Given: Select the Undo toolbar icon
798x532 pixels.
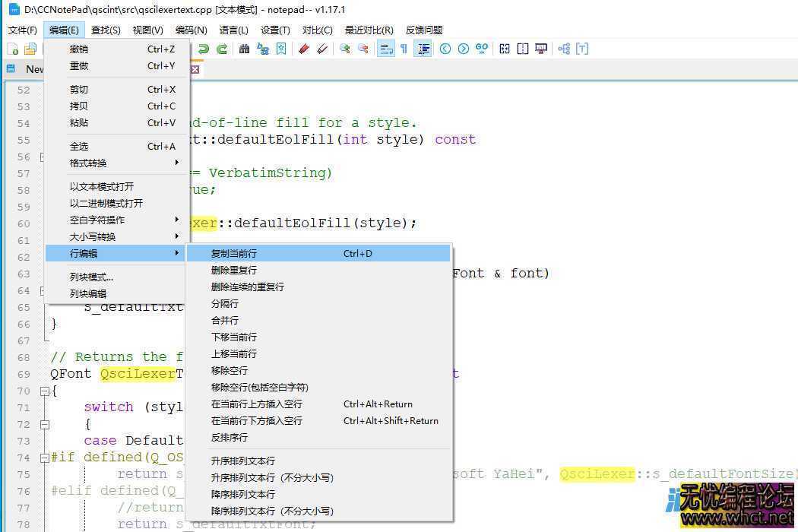Looking at the screenshot, I should tap(201, 49).
